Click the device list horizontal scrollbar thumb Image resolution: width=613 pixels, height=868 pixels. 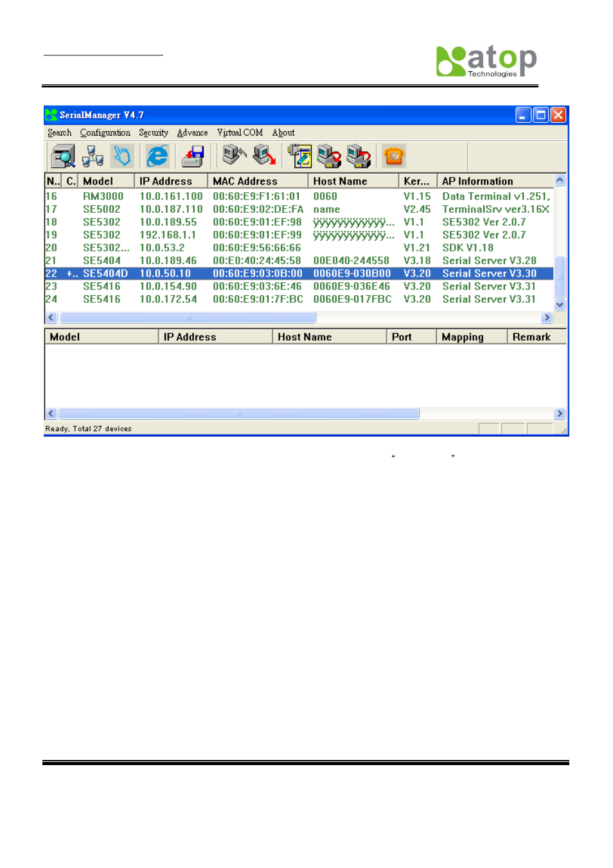tap(188, 317)
